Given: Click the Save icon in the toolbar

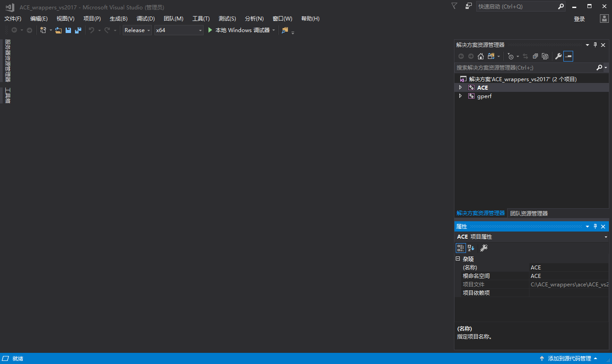Looking at the screenshot, I should tap(68, 30).
